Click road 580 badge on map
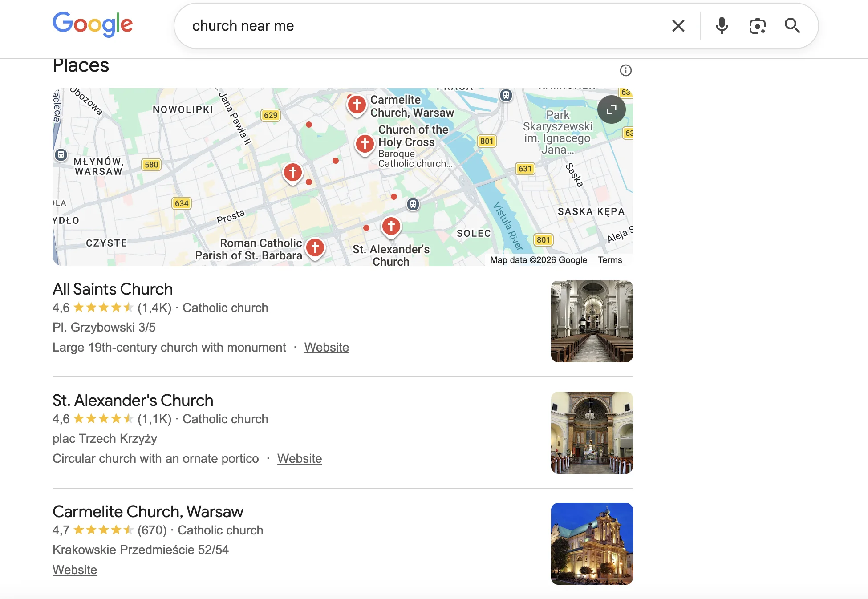868x599 pixels. coord(151,165)
